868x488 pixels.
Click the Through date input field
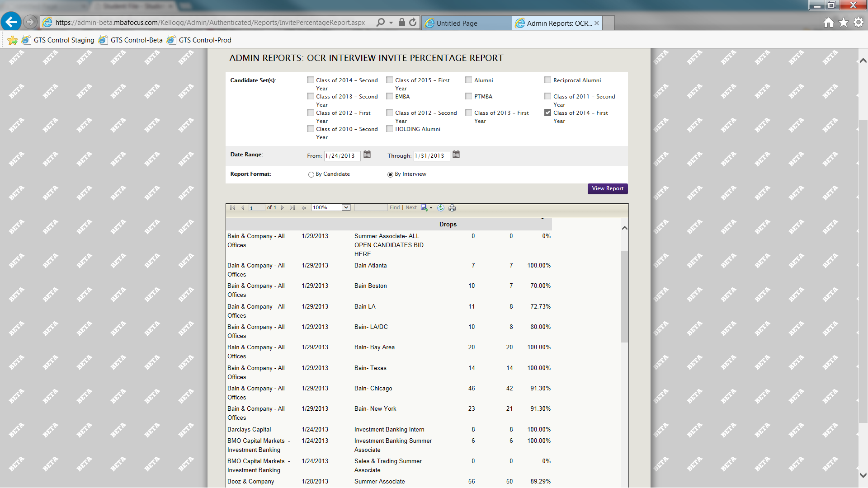coord(432,156)
